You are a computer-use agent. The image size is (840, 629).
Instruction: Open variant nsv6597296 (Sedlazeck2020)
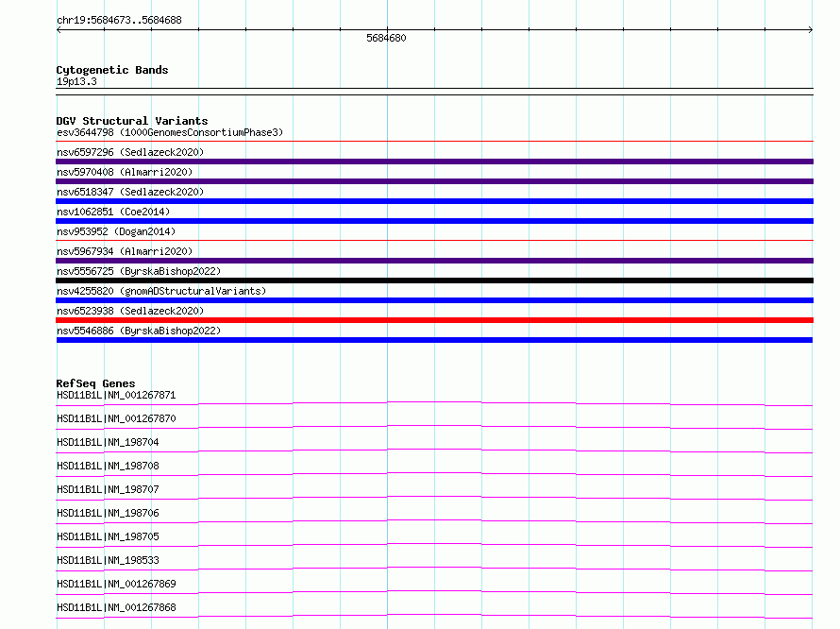130,152
